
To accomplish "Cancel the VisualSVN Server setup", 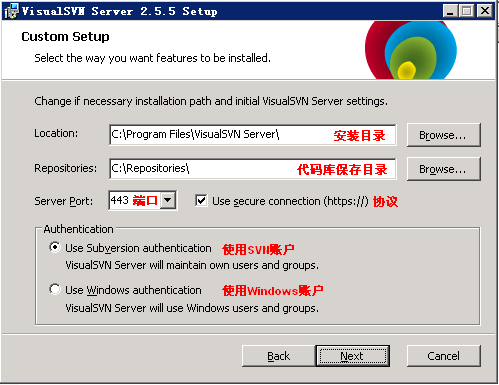I will 443,356.
